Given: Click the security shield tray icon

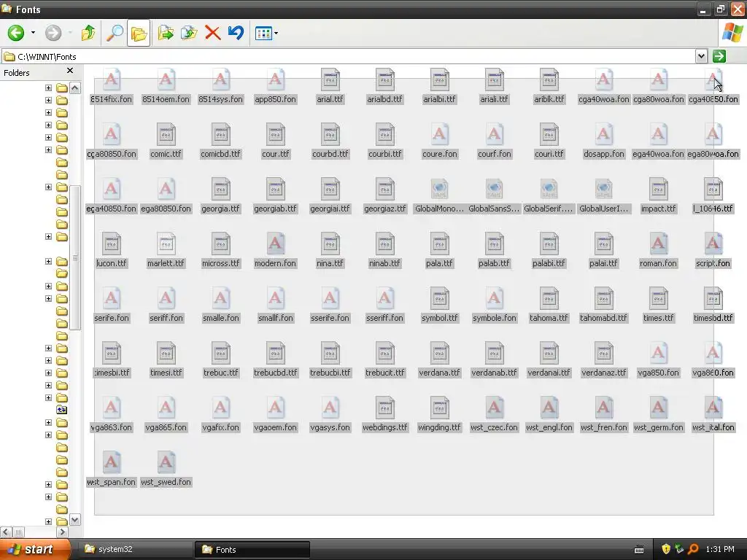Looking at the screenshot, I should (666, 550).
